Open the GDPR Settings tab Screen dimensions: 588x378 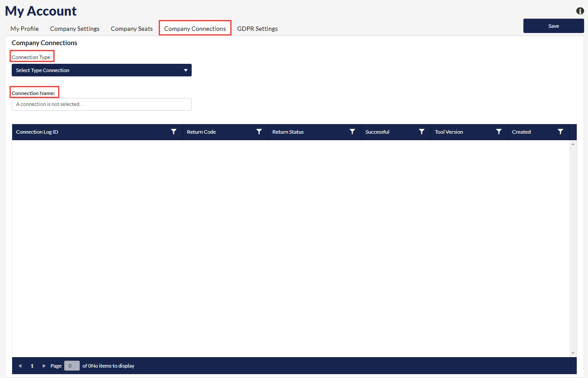257,29
